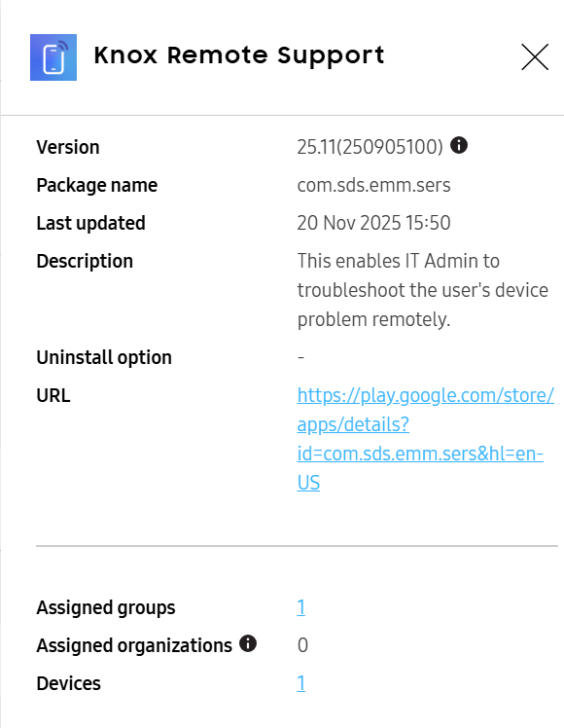Screen dimensions: 564x728
Task: Show version info via the info icon
Action: click(459, 145)
